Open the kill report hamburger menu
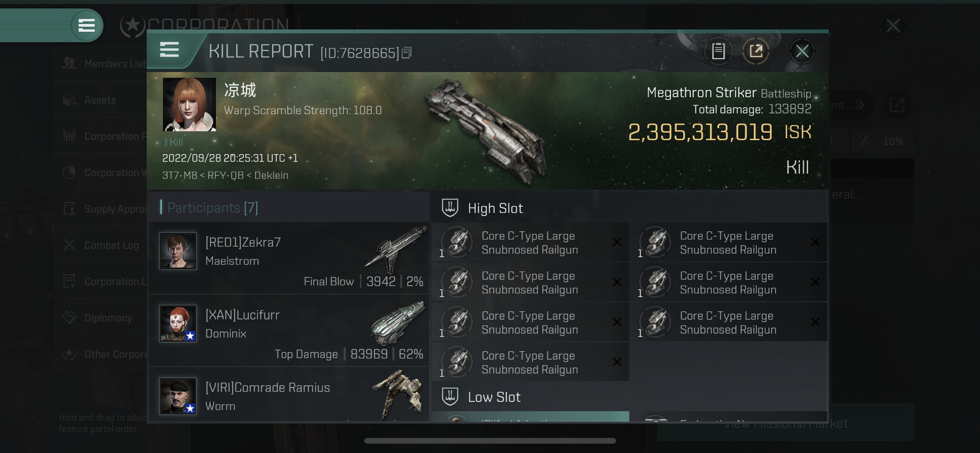The image size is (980, 453). [169, 50]
